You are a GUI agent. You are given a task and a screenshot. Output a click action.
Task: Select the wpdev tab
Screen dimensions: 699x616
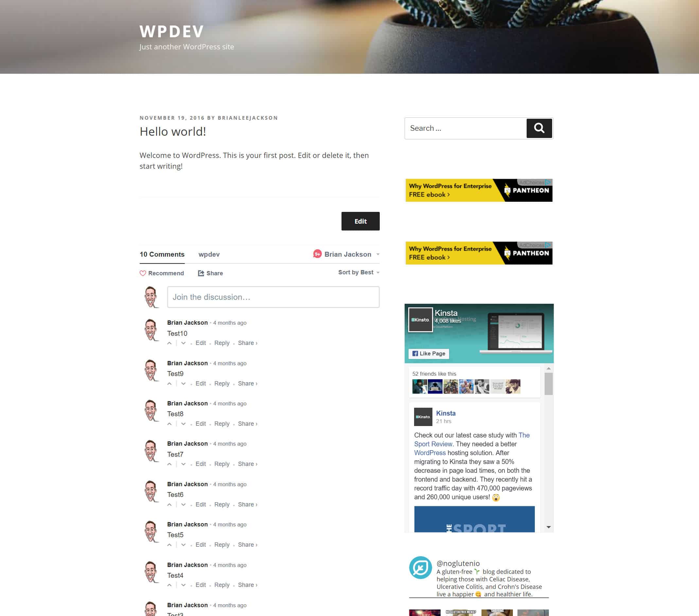coord(209,254)
